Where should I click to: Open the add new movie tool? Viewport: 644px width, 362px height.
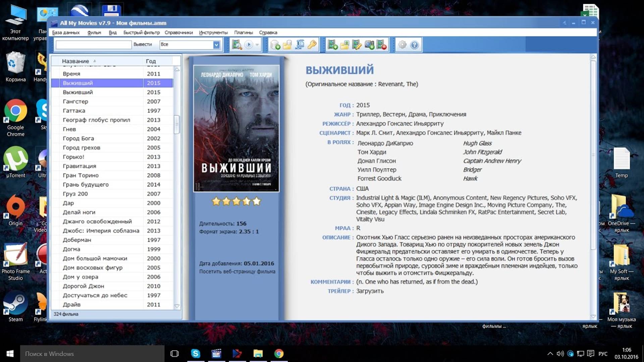(x=333, y=45)
